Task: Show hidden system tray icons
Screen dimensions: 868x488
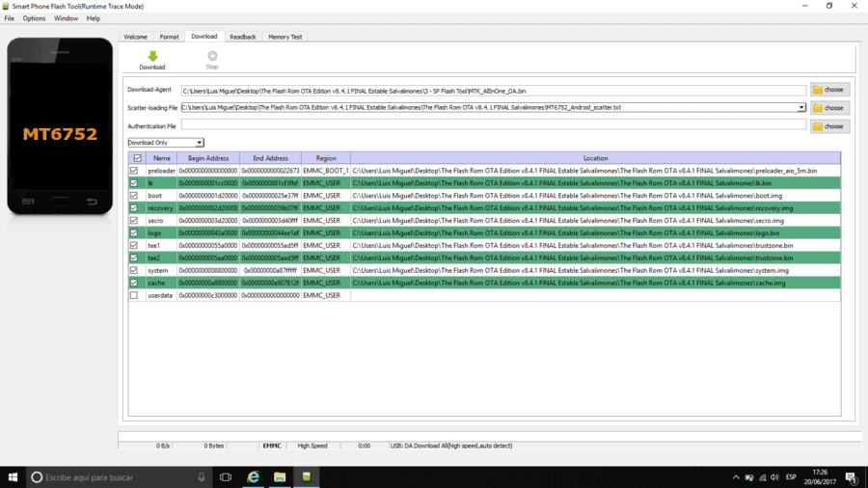Action: point(736,477)
